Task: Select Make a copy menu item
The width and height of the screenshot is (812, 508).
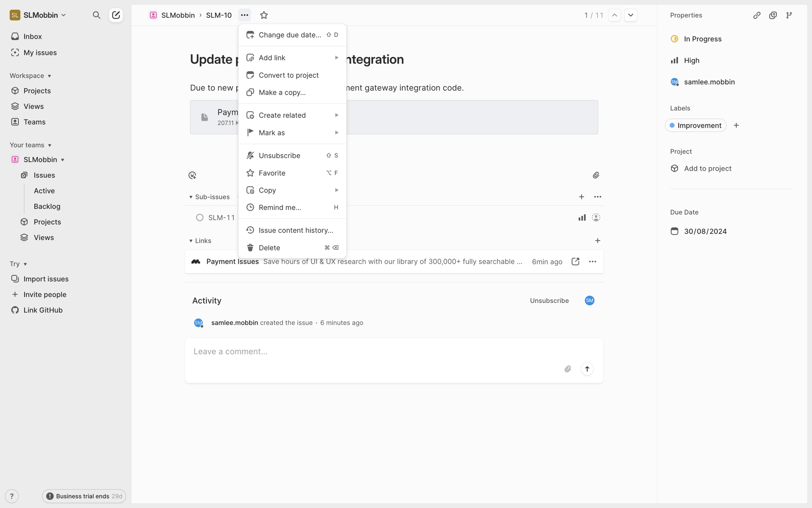Action: pyautogui.click(x=292, y=92)
